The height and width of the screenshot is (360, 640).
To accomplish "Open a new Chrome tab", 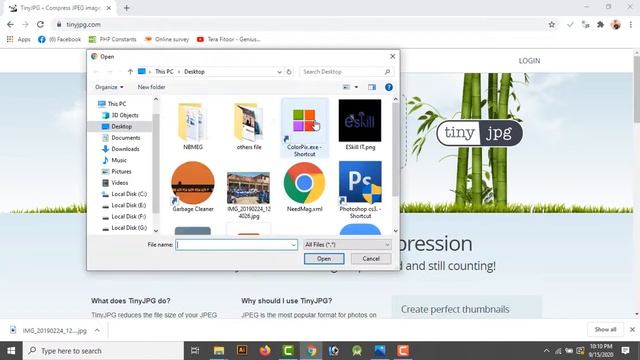I will (x=127, y=8).
